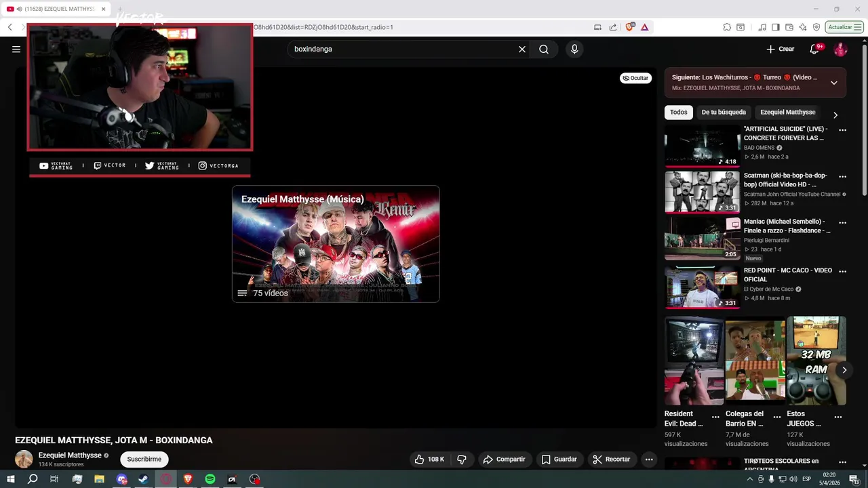The width and height of the screenshot is (868, 488).
Task: Dislike the video with thumbs down
Action: (x=462, y=459)
